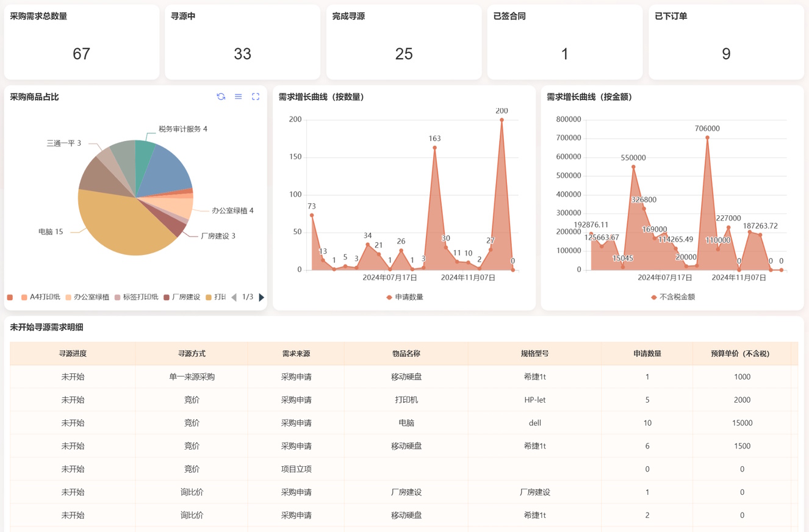Viewport: 809px width, 532px height.
Task: Toggle 标签打印纸 legend item
Action: 136,297
